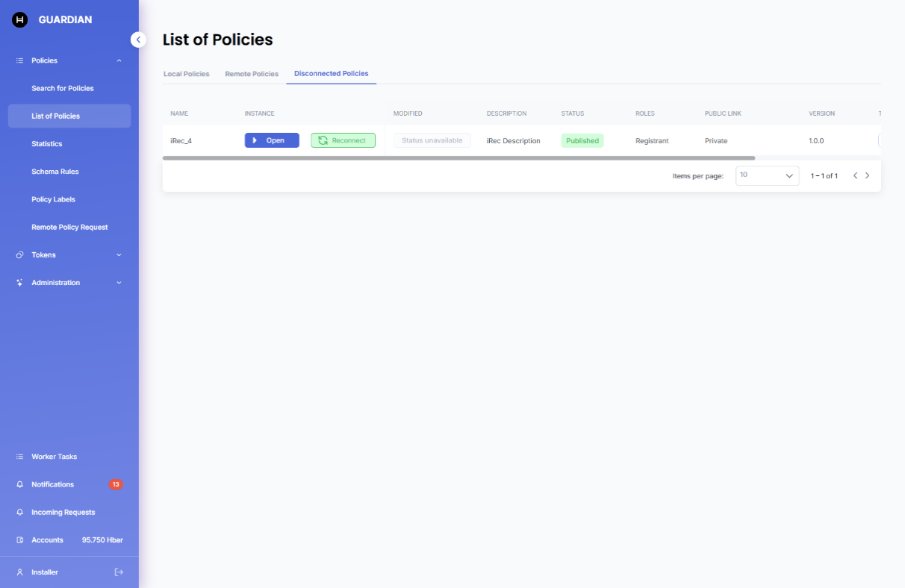Expand the Administration menu section
Screen dimensions: 905x588
[119, 283]
